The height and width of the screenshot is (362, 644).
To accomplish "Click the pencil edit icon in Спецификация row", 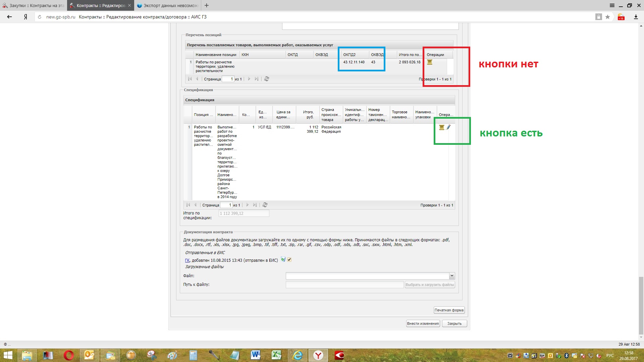I will (x=448, y=127).
